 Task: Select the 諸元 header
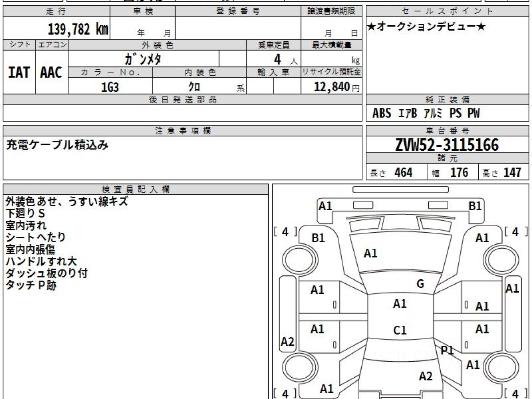(x=448, y=158)
